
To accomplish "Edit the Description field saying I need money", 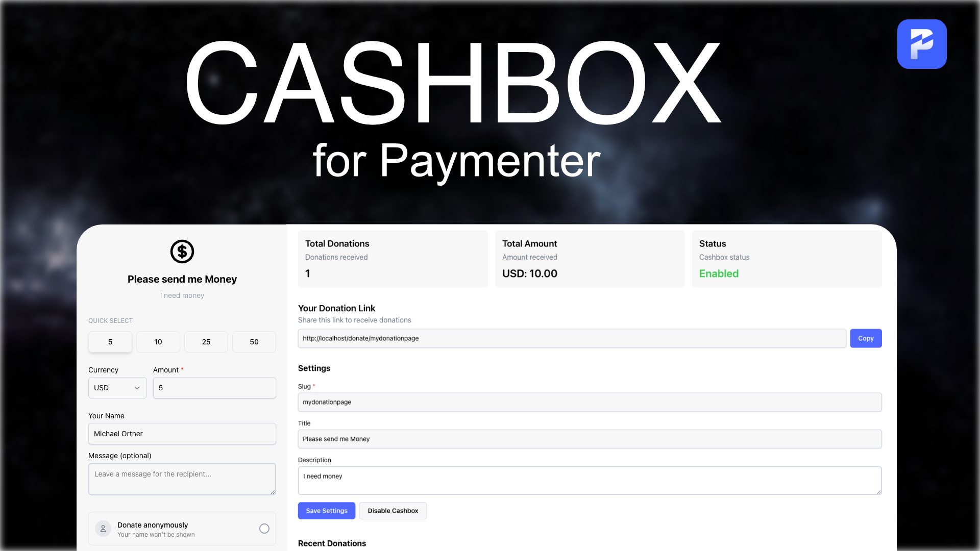I will tap(590, 480).
